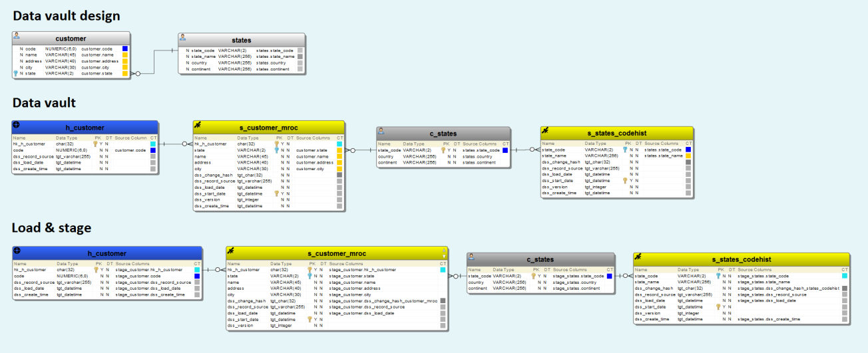Click the cyan swatch on Load & stage s_states_codehist state_code row
This screenshot has height=353, width=868.
(845, 276)
